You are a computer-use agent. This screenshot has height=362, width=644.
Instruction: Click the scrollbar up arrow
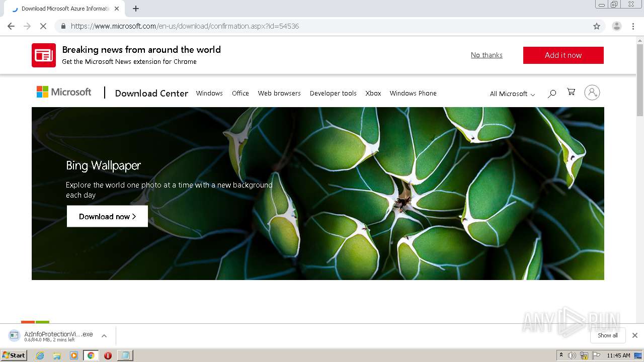[x=640, y=40]
